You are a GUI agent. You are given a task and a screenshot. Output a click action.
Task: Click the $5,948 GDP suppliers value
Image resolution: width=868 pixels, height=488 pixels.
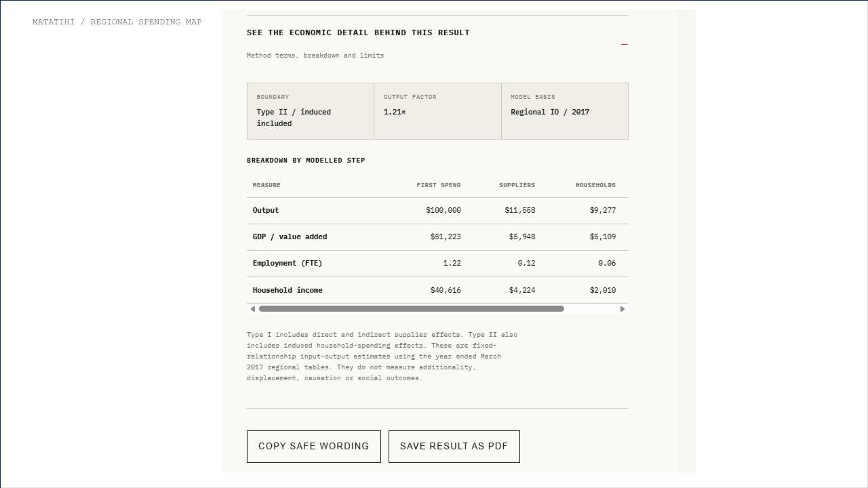point(522,237)
